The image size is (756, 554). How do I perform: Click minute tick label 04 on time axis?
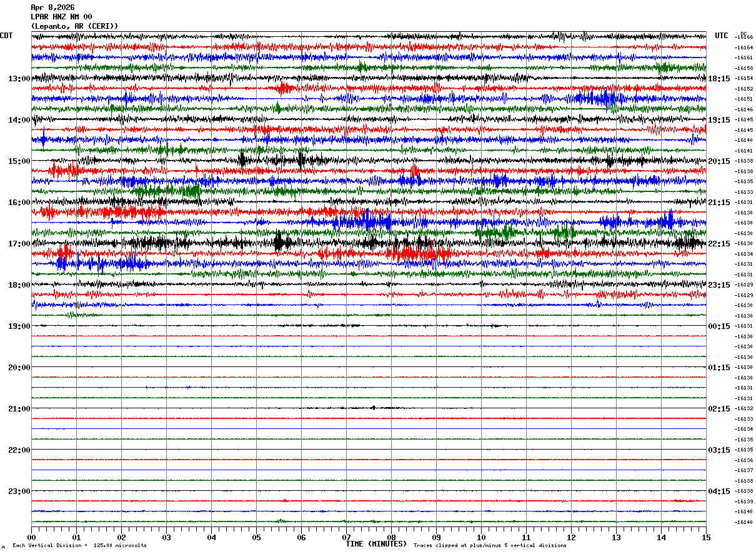(212, 538)
